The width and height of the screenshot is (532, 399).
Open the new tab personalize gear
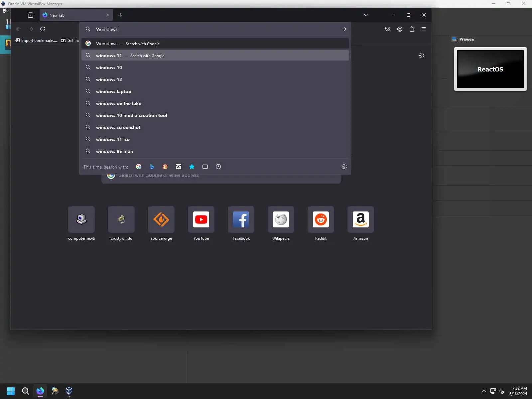(x=421, y=56)
